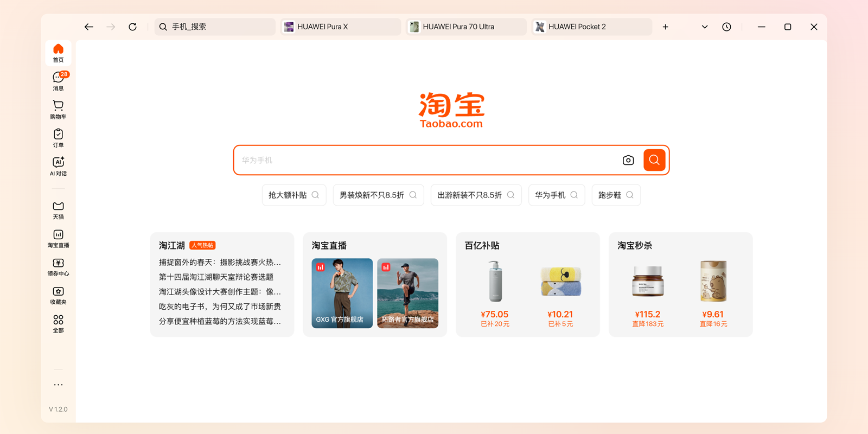The image size is (868, 434).
Task: Open the 百亿补贴 section heading
Action: pyautogui.click(x=482, y=245)
